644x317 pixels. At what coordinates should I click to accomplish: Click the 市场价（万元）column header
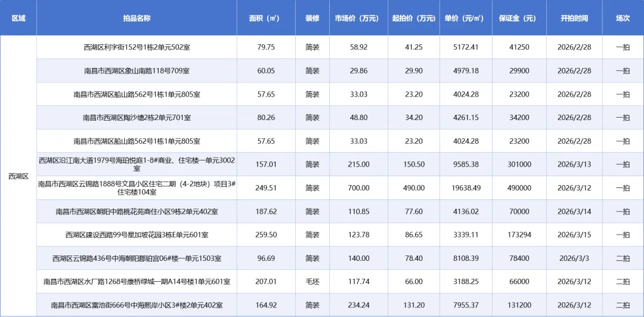[358, 19]
